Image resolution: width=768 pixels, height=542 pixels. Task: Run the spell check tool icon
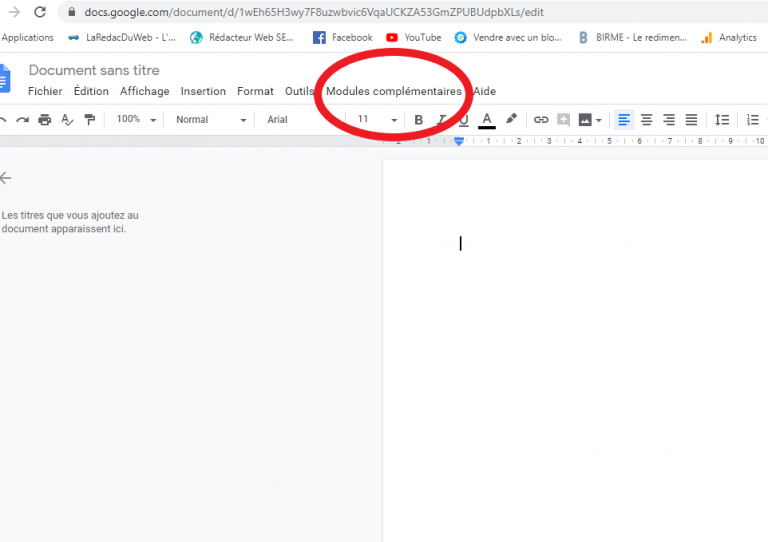67,120
